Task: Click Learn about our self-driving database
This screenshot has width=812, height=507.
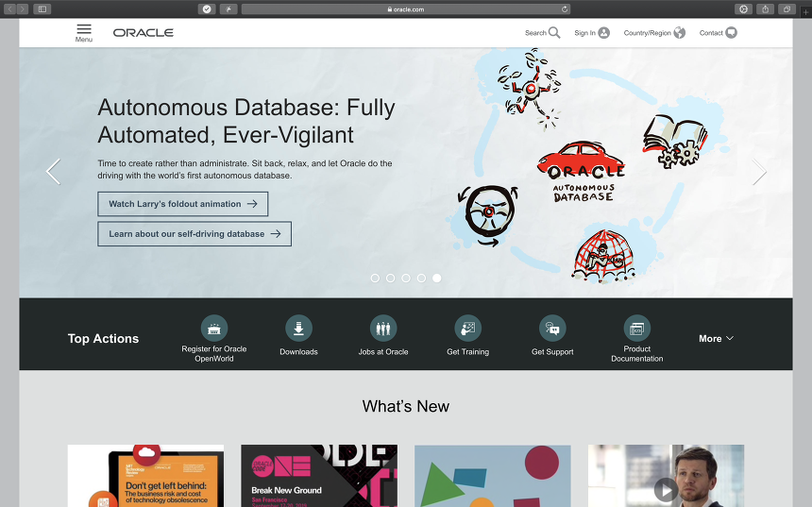Action: 195,234
